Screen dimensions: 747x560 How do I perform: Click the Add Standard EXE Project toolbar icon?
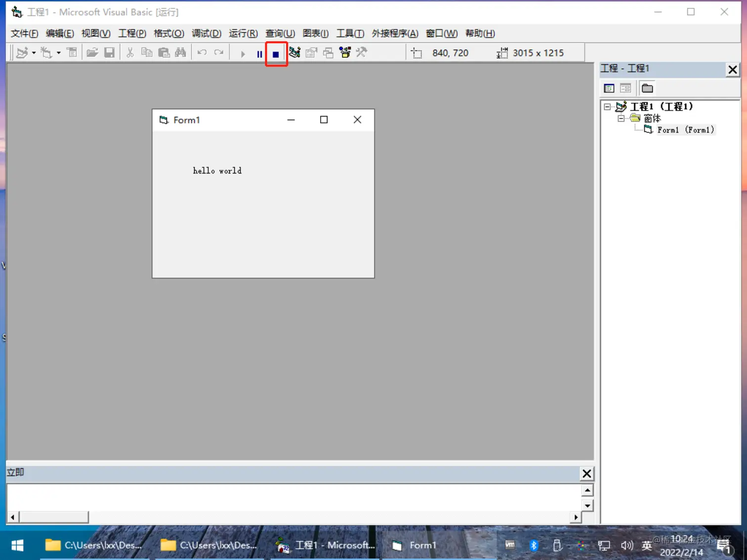(x=22, y=52)
